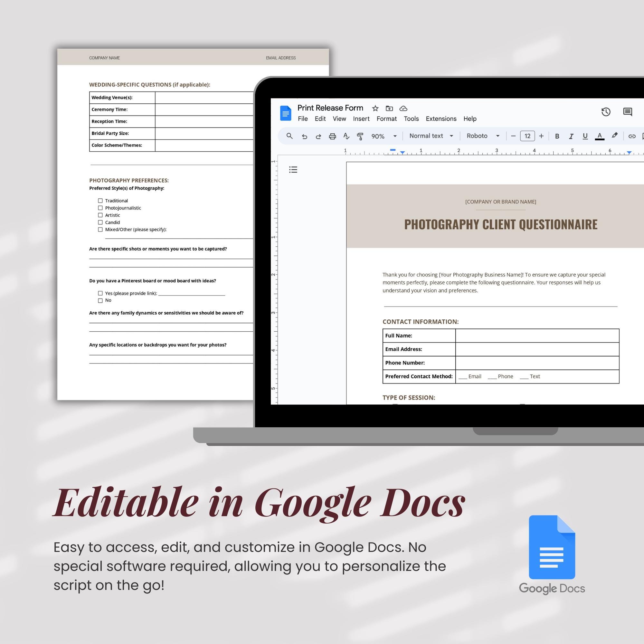Open the text color picker
Image resolution: width=644 pixels, height=644 pixels.
(x=599, y=136)
